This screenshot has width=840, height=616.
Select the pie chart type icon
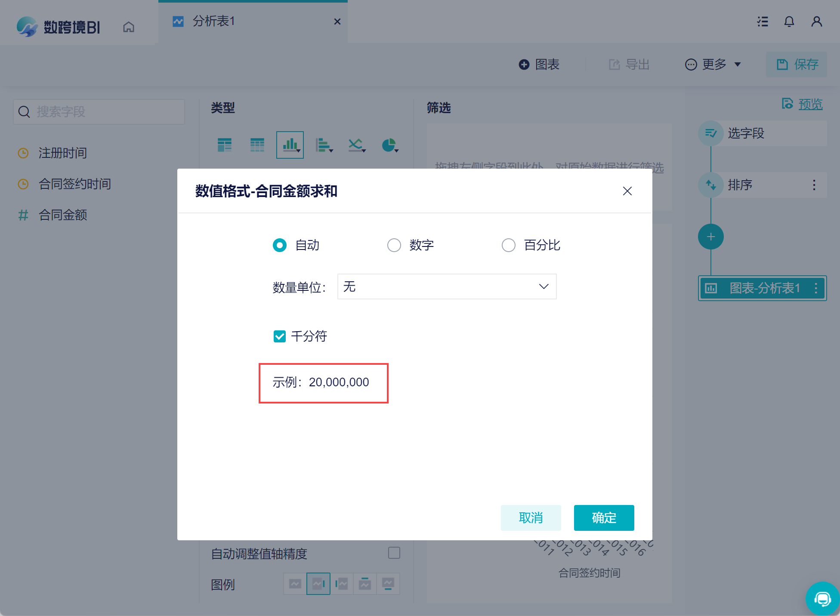(x=389, y=145)
